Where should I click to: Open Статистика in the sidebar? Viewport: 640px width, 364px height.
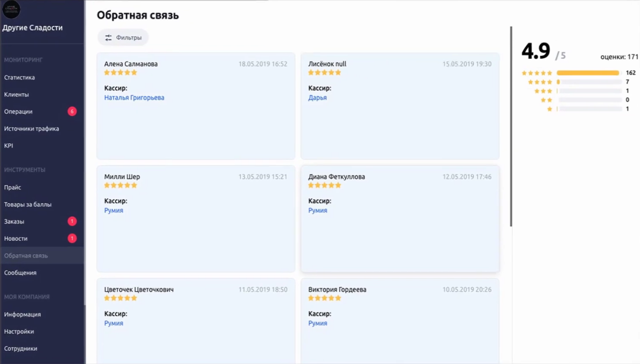(x=20, y=78)
